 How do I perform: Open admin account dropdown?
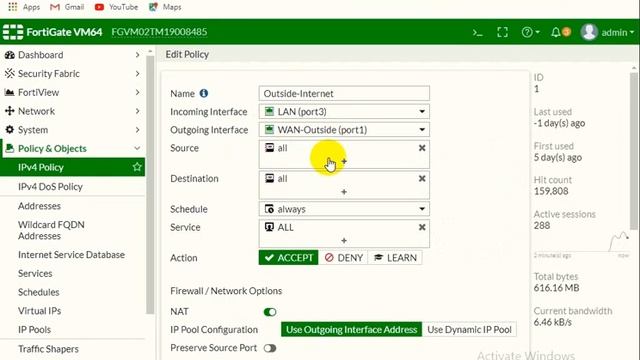click(618, 32)
